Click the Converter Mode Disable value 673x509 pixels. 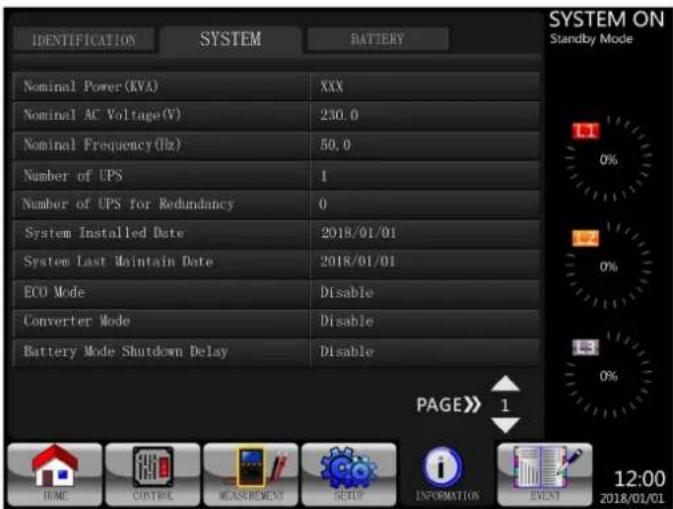347,321
